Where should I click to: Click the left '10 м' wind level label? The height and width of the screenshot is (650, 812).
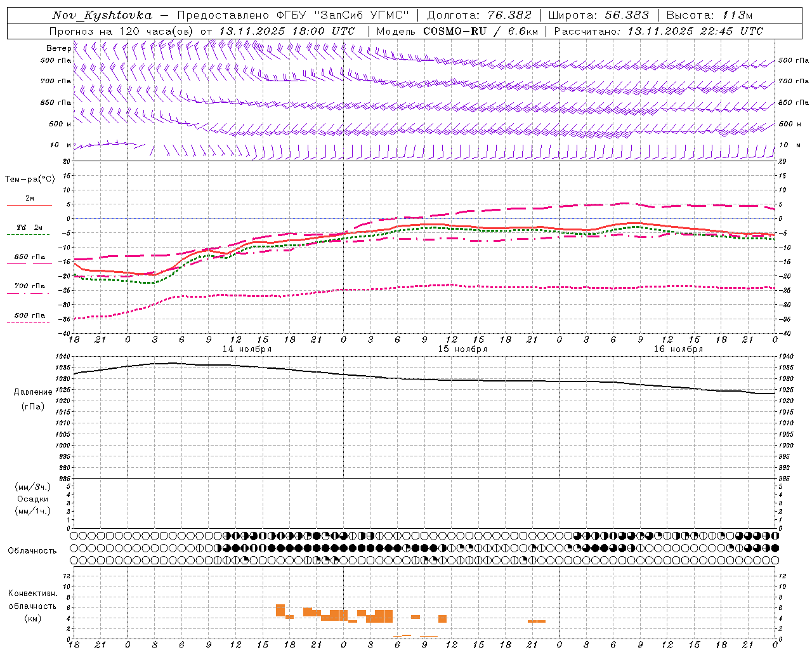pos(60,145)
